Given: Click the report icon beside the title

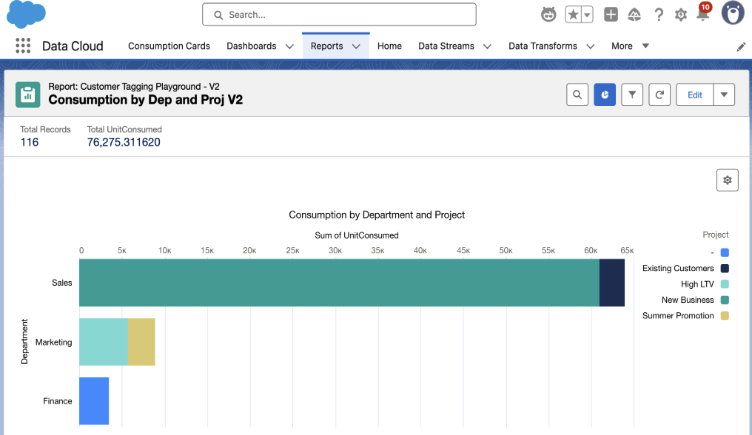Looking at the screenshot, I should [x=28, y=94].
